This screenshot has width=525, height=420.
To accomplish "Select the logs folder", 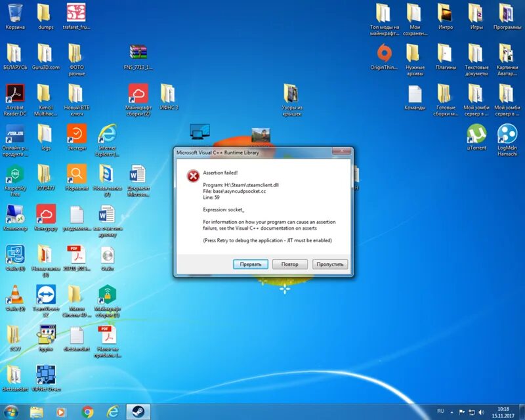I will coord(46,137).
